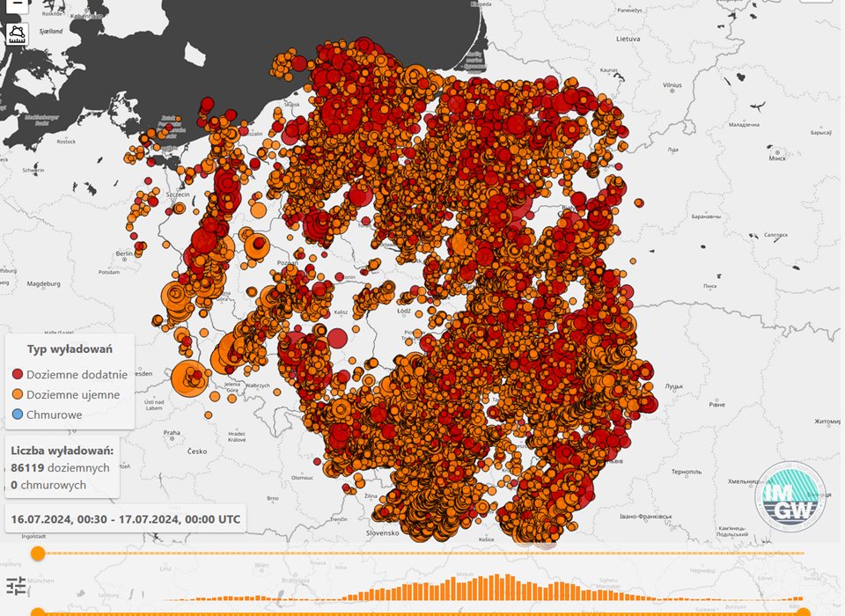
Task: Click the Lietuva country label
Action: coord(628,39)
